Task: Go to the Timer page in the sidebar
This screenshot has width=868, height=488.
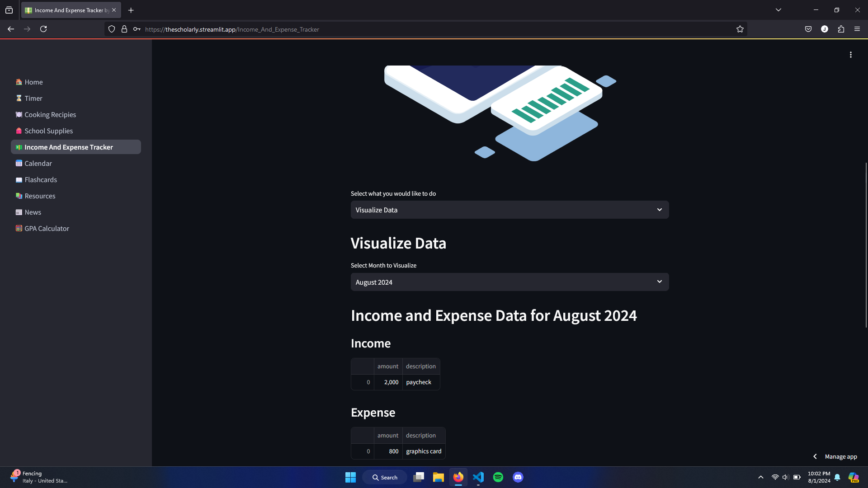Action: (x=33, y=98)
